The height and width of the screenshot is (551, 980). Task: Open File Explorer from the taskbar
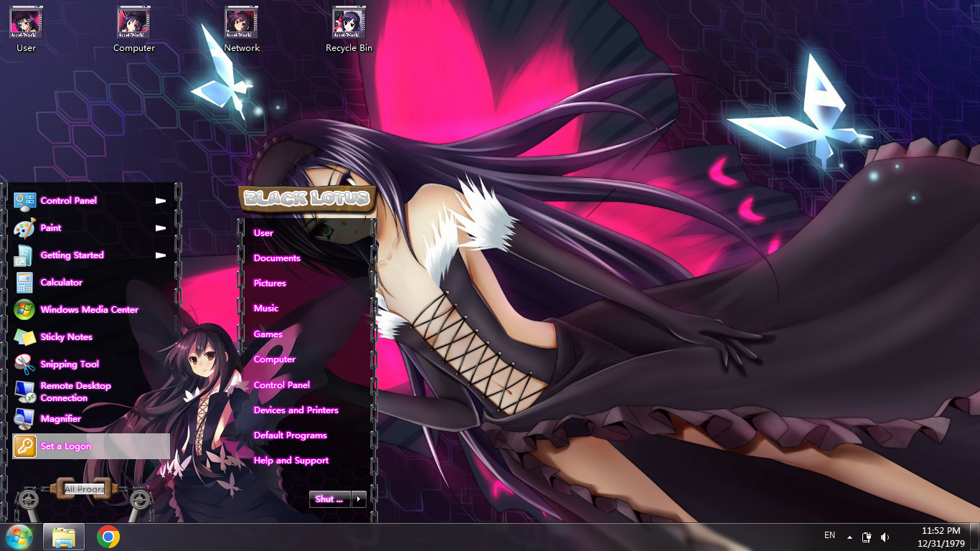click(64, 537)
